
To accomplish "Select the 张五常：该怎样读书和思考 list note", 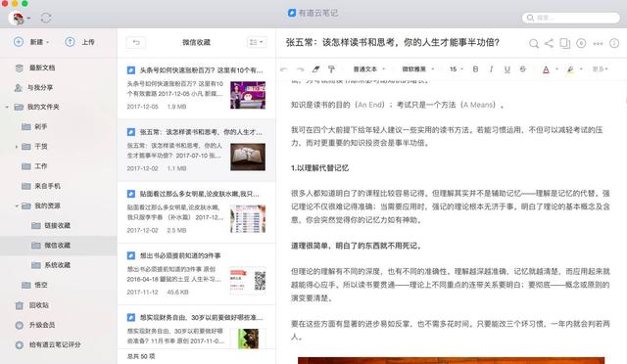I will [196, 151].
